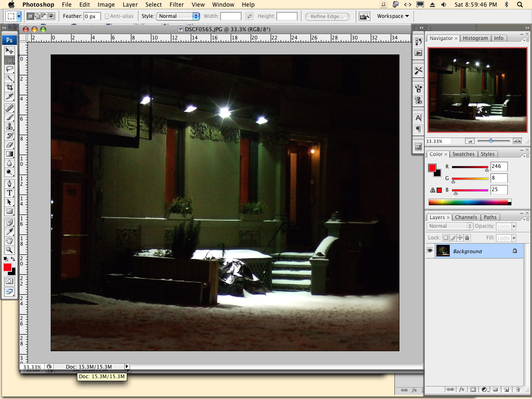The width and height of the screenshot is (532, 399).
Task: Select the Rectangular Marquee tool in toolbox
Action: coord(9,60)
